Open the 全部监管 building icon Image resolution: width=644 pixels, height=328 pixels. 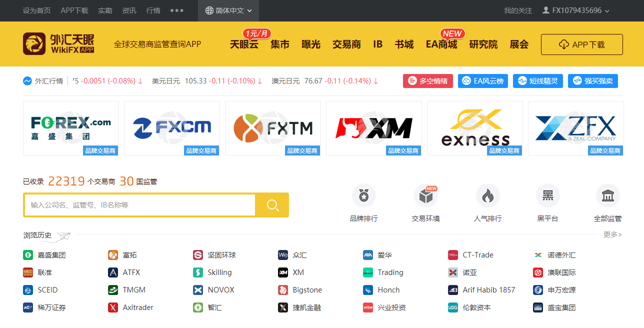point(608,195)
